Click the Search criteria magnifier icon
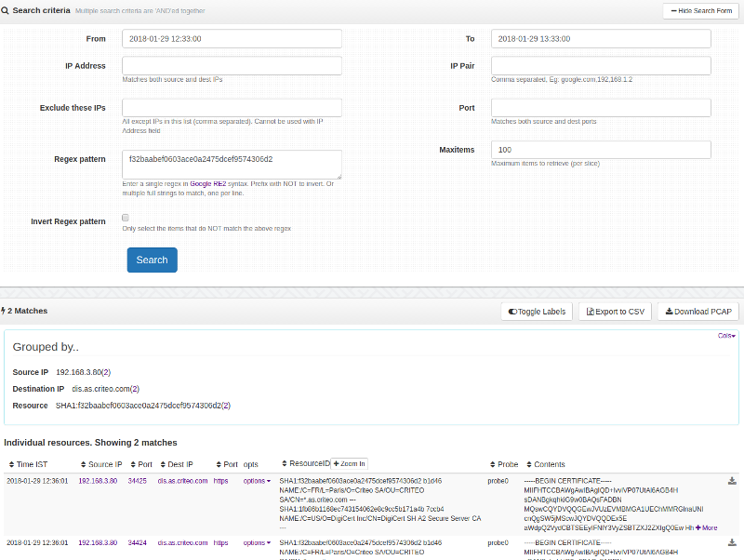744x560 pixels. [x=7, y=10]
